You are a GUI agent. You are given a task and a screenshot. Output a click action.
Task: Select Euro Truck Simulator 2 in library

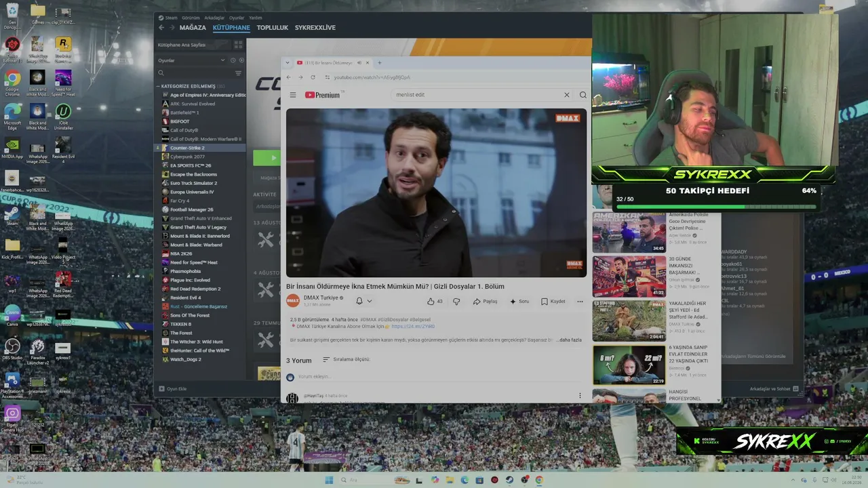[x=194, y=183]
